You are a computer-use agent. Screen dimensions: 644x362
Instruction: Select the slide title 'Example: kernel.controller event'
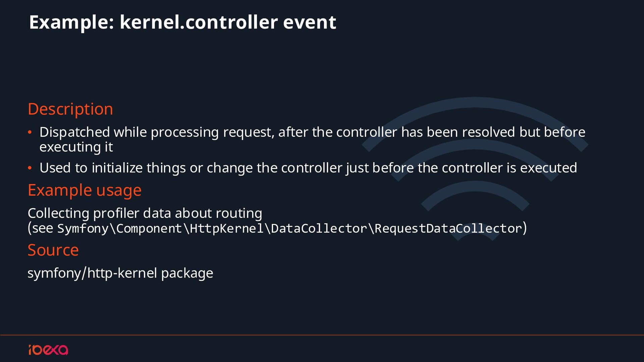point(182,22)
